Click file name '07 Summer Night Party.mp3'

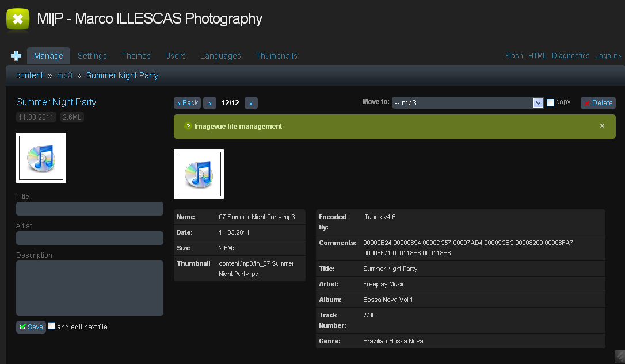257,217
